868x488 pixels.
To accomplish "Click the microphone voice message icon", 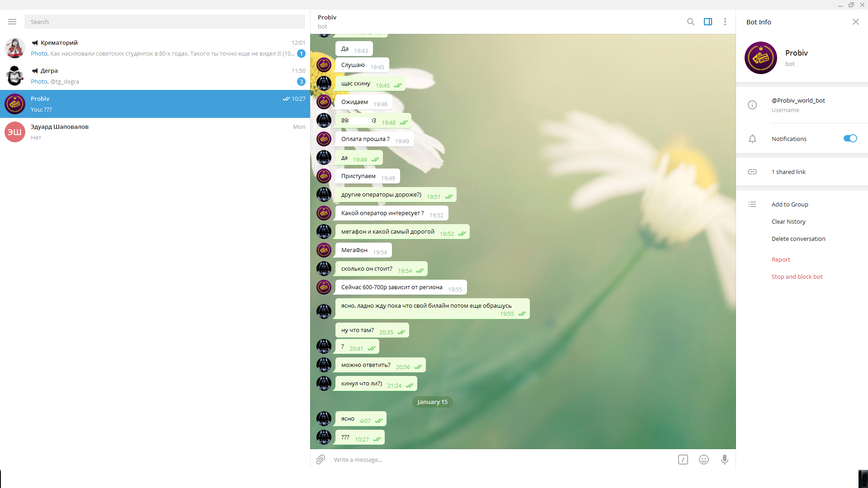I will 724,460.
